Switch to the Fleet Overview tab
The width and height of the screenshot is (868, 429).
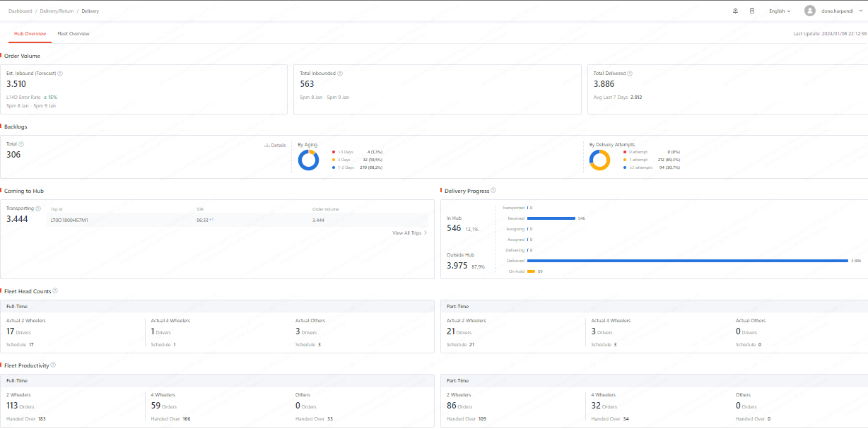click(74, 34)
